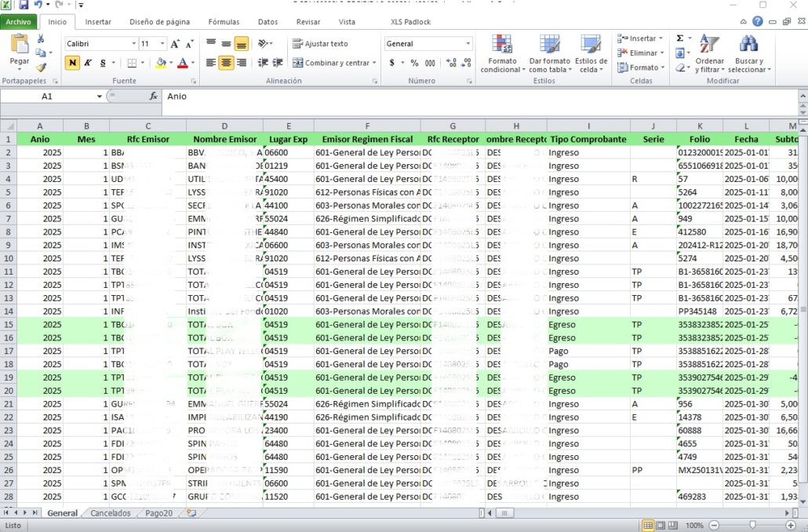Screen dimensions: 808x532
Task: Switch to Page Break Preview in status bar
Action: [673, 525]
